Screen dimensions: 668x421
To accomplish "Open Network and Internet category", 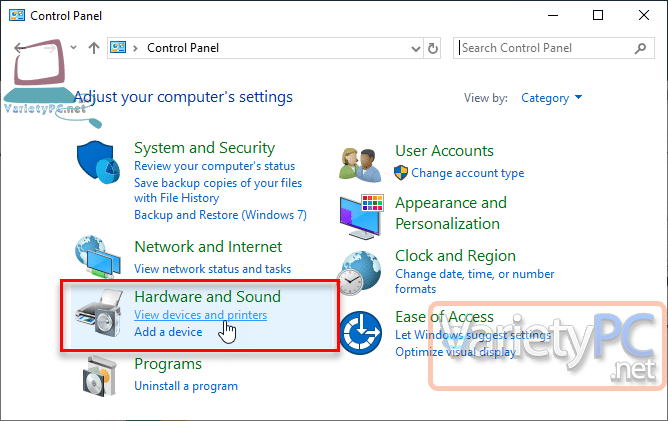I will 208,247.
